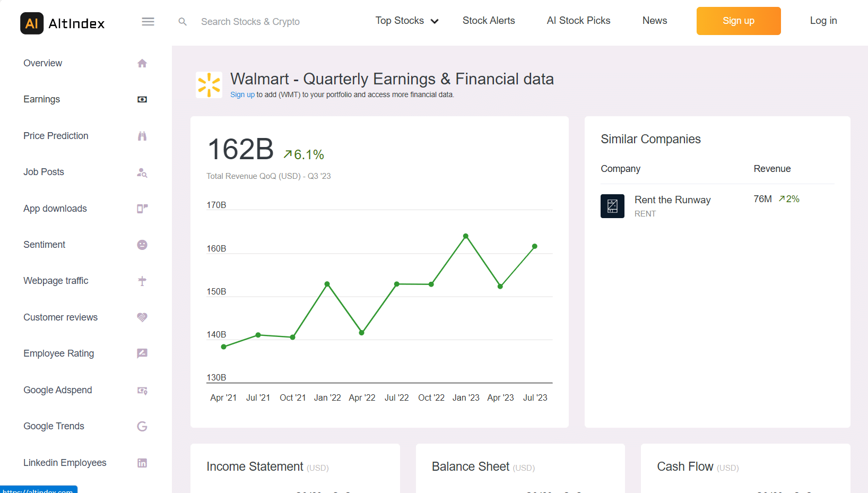The height and width of the screenshot is (493, 868).
Task: Select Sentiment in sidebar
Action: [44, 245]
